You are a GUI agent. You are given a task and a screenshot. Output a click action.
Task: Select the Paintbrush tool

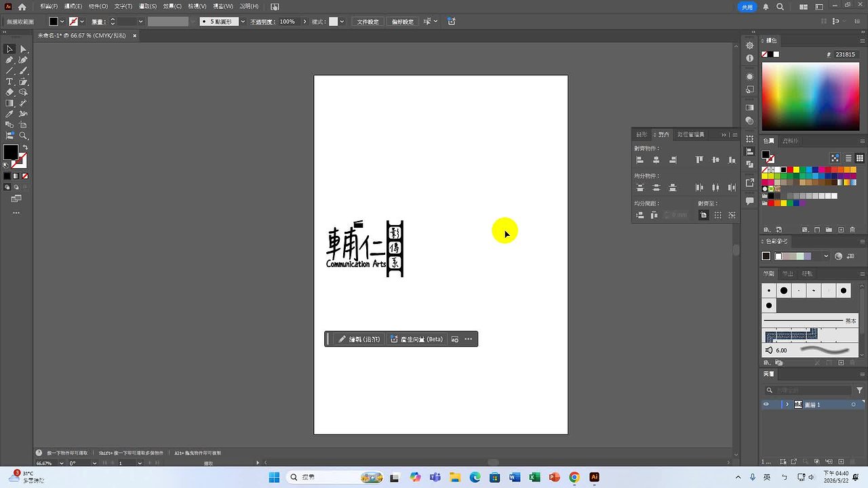pyautogui.click(x=23, y=70)
